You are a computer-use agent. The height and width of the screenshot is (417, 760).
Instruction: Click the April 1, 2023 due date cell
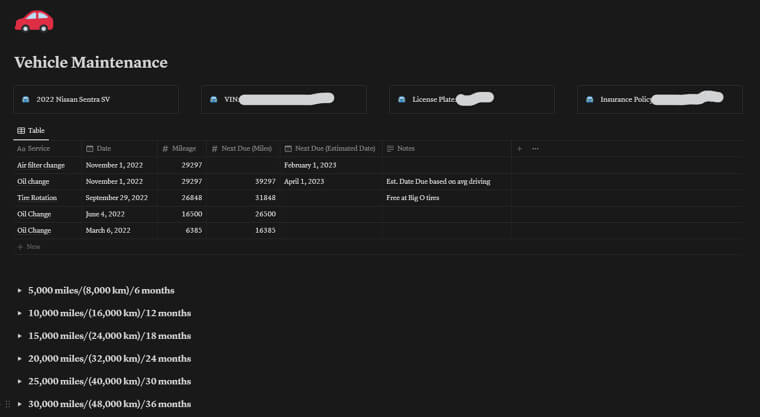click(331, 181)
